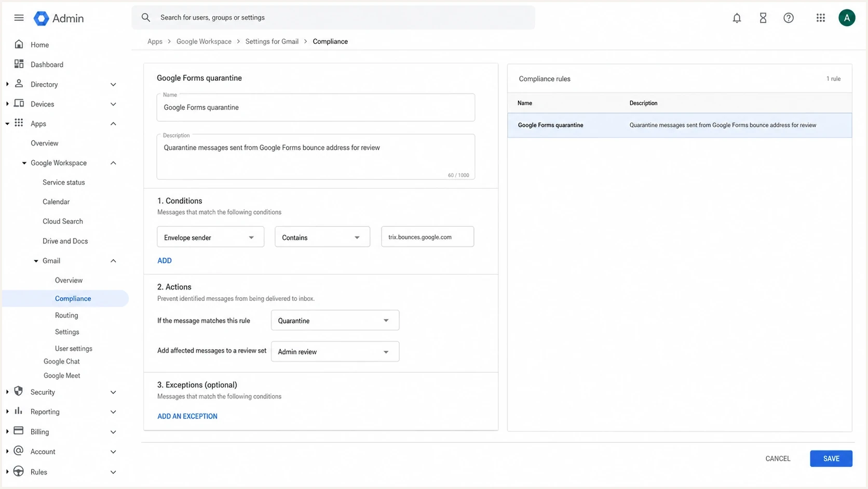Open the Google apps grid
868x489 pixels.
tap(820, 18)
